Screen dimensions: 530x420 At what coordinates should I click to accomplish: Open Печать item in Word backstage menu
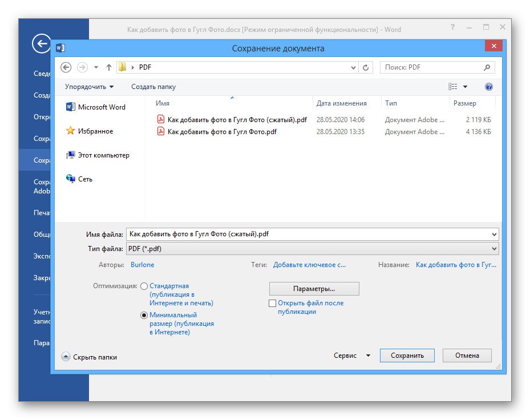pyautogui.click(x=42, y=213)
